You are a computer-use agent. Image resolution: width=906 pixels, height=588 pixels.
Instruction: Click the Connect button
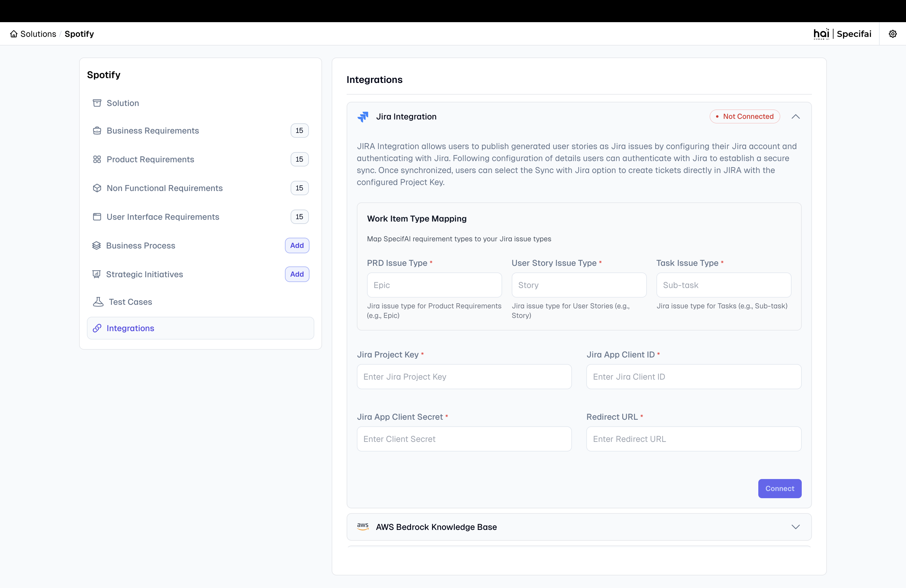tap(780, 488)
